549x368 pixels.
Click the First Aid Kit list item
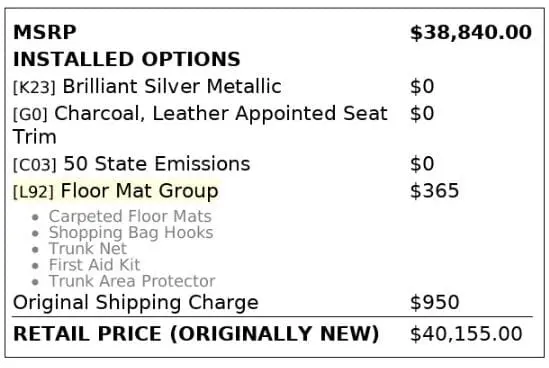pos(95,265)
